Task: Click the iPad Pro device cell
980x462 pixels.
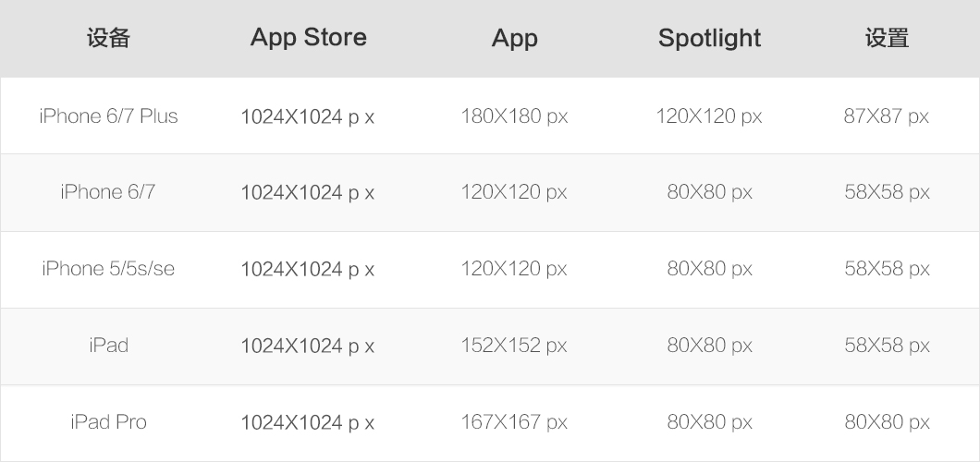Action: click(x=108, y=422)
